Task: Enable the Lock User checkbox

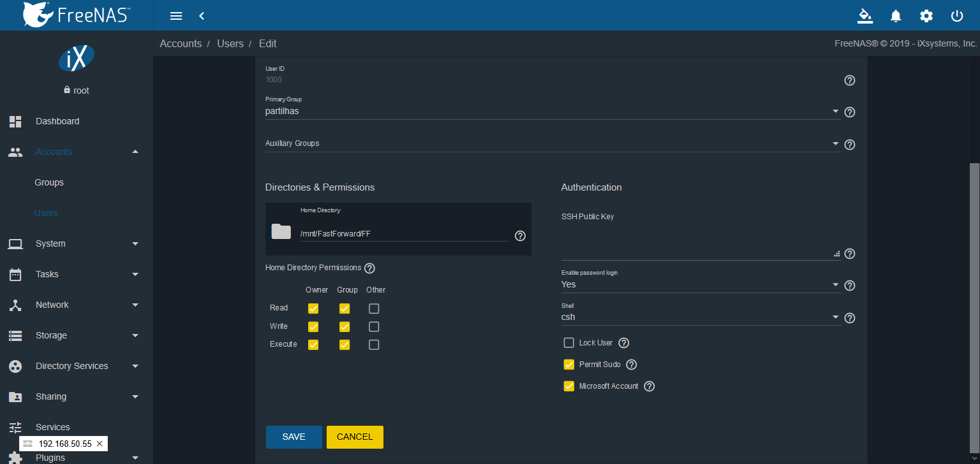Action: click(x=569, y=343)
